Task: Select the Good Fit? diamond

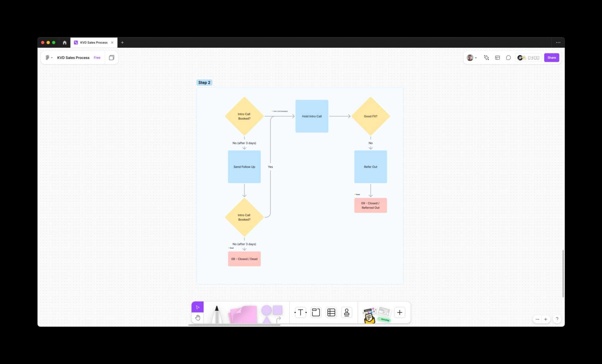Action: (x=370, y=116)
